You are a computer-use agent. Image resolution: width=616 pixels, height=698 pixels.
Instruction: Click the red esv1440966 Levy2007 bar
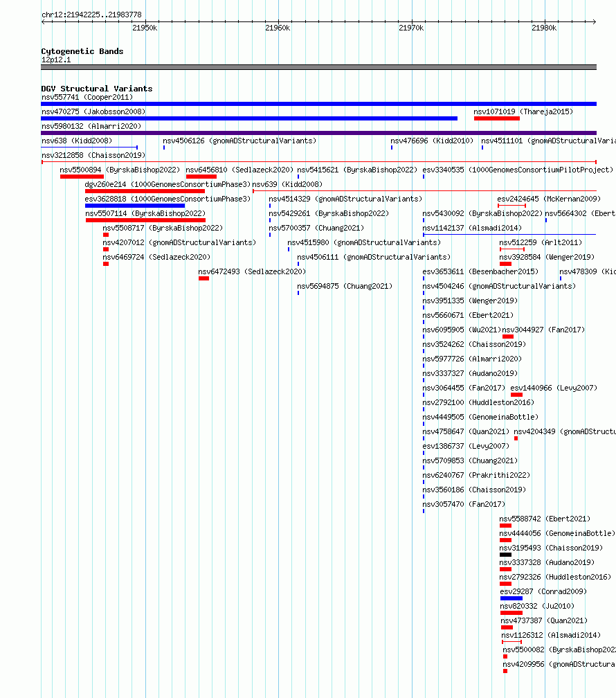click(517, 395)
